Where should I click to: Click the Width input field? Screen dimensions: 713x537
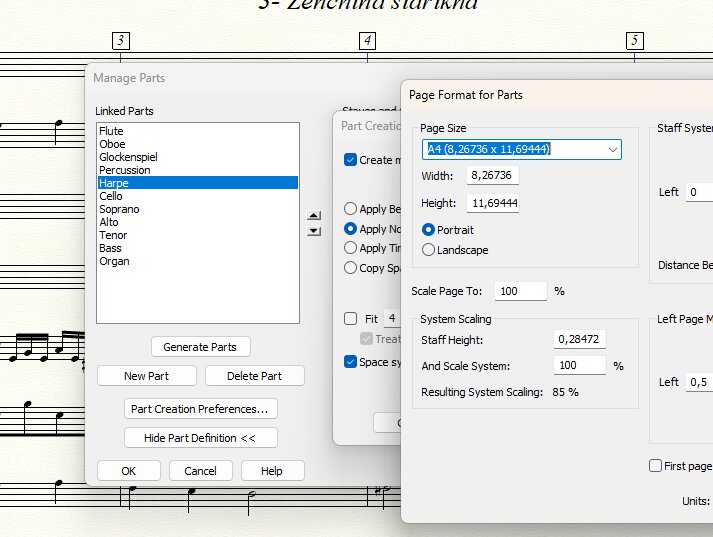pos(492,176)
